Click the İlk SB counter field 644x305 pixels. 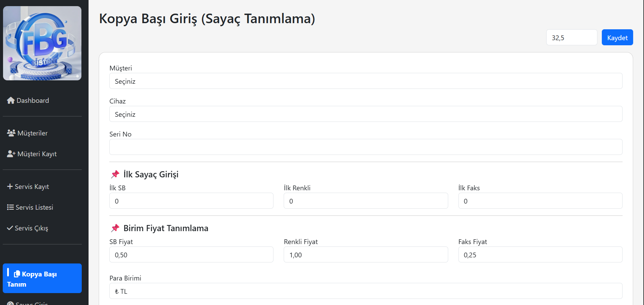point(191,201)
